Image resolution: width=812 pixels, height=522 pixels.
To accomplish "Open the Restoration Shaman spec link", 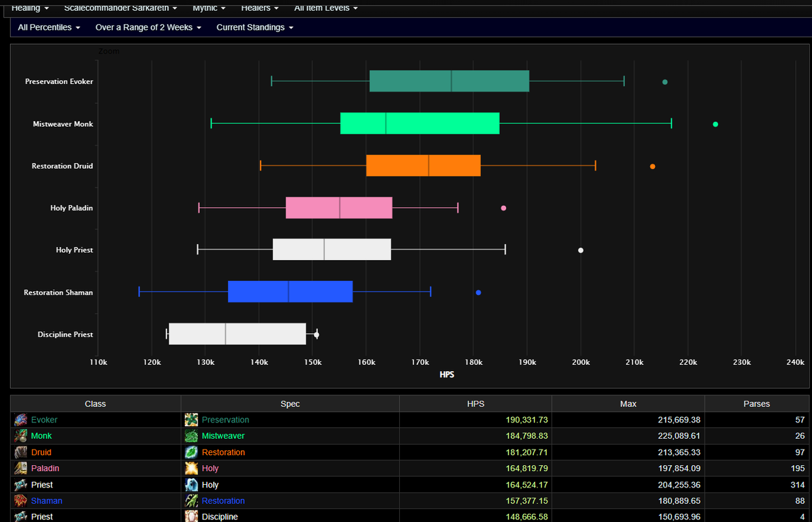I will 223,501.
